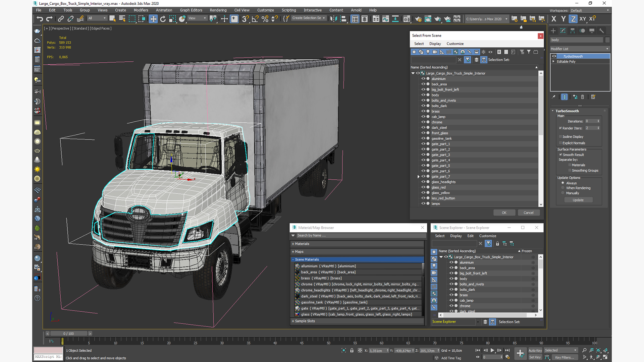This screenshot has width=644, height=362.
Task: Toggle TurboSmooth modifier eye visibility
Action: click(554, 56)
